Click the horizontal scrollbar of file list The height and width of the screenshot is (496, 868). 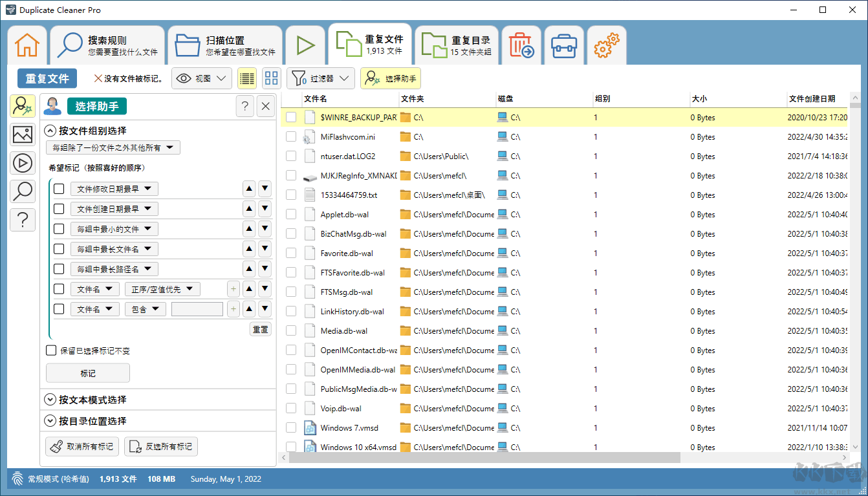485,457
